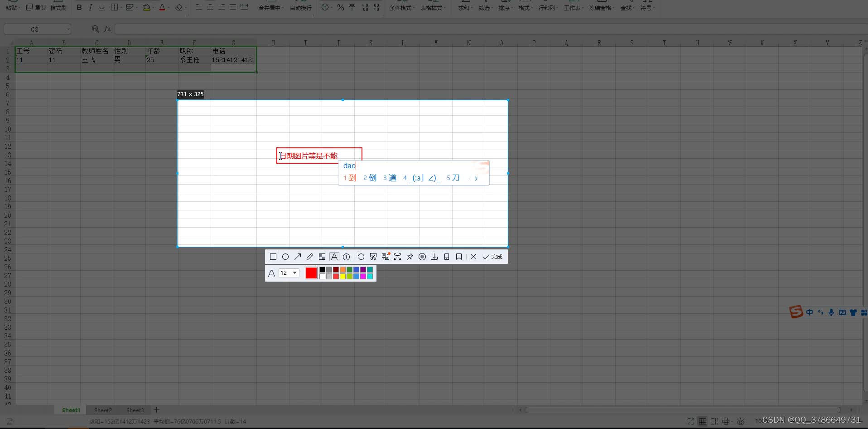This screenshot has height=429, width=868.
Task: Choose candidate 3 道 in IME popup
Action: coord(390,178)
